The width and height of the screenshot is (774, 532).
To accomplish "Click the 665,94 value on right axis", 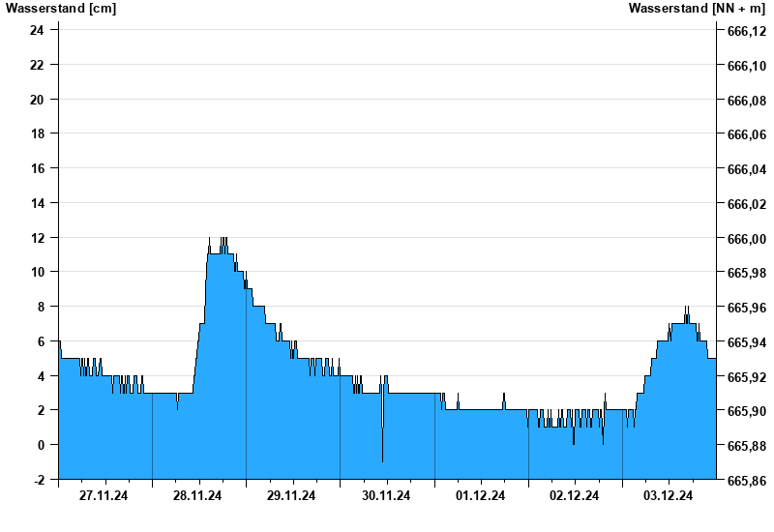I will pyautogui.click(x=747, y=342).
